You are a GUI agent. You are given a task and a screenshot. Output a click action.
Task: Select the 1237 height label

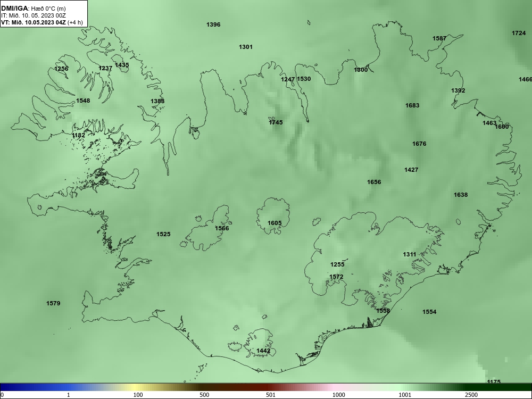coord(105,68)
